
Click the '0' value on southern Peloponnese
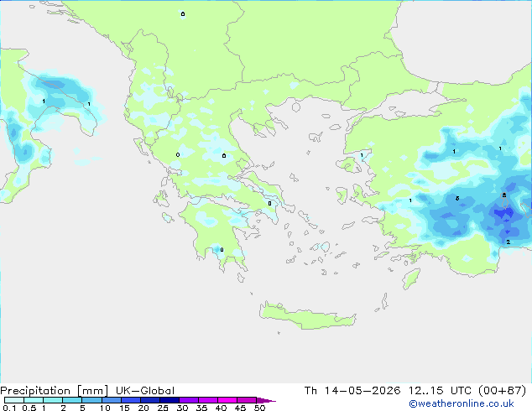(x=222, y=250)
